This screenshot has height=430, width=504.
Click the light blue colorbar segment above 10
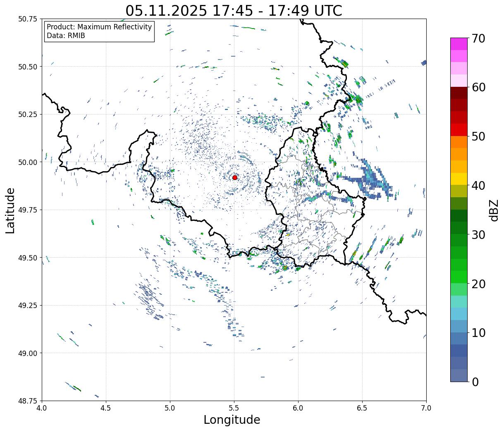tap(459, 326)
